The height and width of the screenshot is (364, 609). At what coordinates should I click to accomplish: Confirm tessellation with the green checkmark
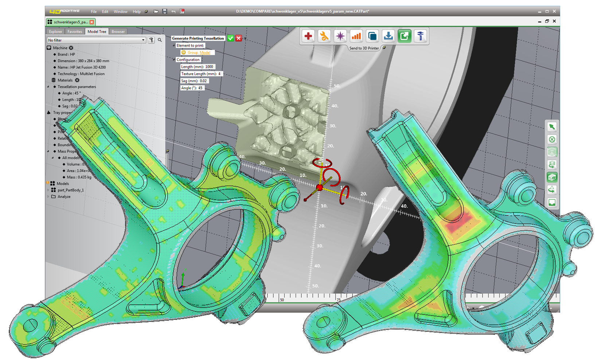[x=230, y=38]
